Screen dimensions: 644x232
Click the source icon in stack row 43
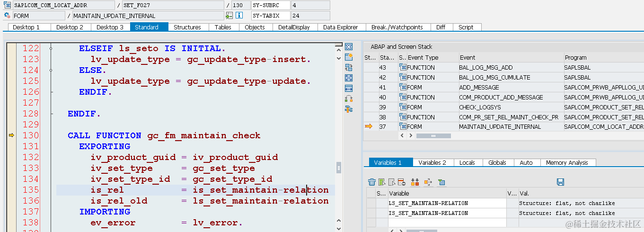[x=403, y=67]
